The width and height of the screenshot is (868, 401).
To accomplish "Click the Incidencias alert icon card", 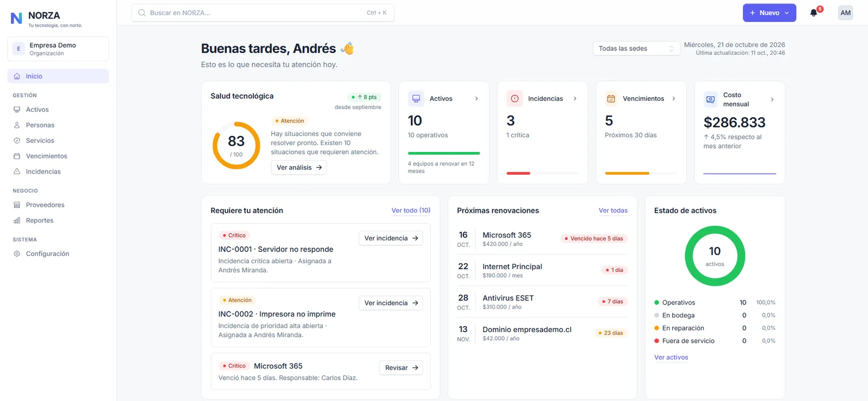I will tap(514, 99).
